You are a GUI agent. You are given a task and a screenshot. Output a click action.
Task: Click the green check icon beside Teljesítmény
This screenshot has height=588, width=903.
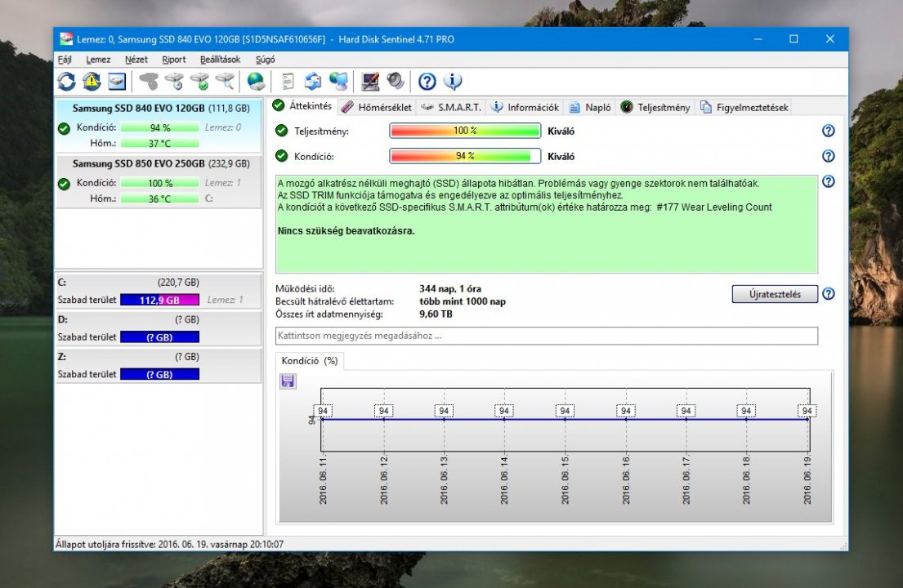pyautogui.click(x=282, y=131)
